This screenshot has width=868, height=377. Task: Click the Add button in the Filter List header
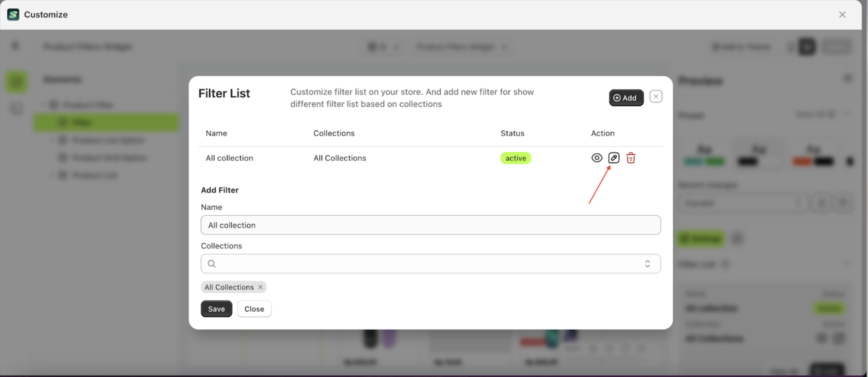click(x=626, y=98)
